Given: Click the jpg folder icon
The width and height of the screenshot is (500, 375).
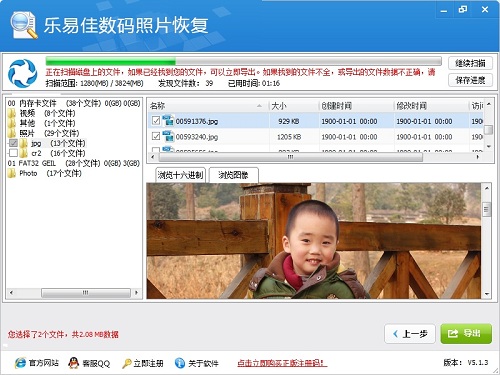Looking at the screenshot, I should pyautogui.click(x=23, y=143).
